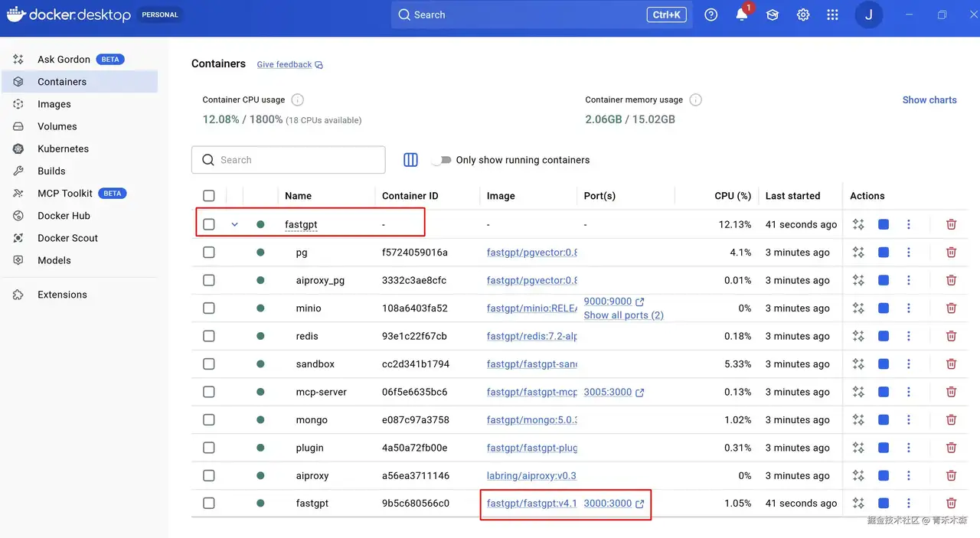980x538 pixels.
Task: Click info icon beside Container memory usage
Action: (x=695, y=99)
